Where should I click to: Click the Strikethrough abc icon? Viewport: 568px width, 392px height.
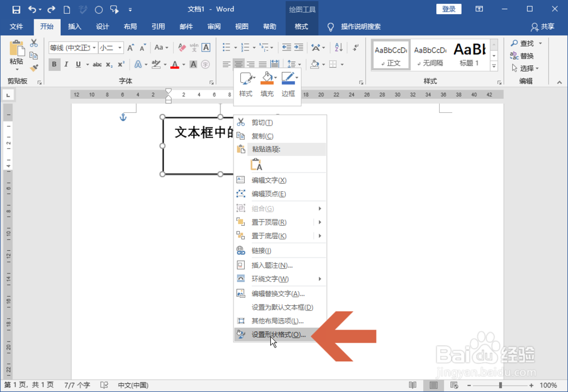click(x=97, y=65)
